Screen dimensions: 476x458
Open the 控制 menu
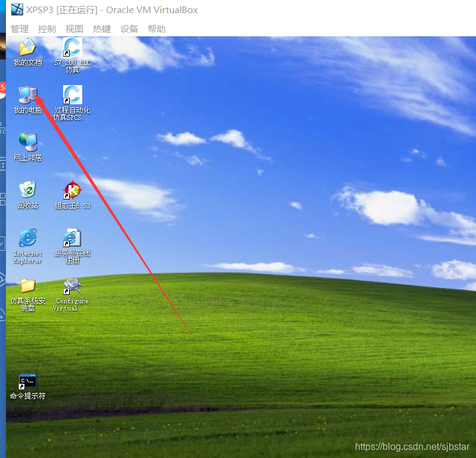click(47, 29)
